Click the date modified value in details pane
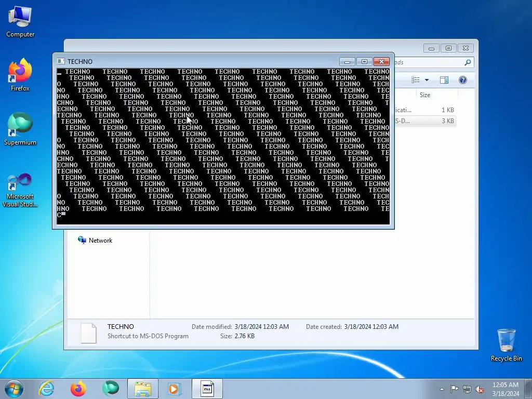Viewport: 532px width, 399px height. [x=262, y=327]
